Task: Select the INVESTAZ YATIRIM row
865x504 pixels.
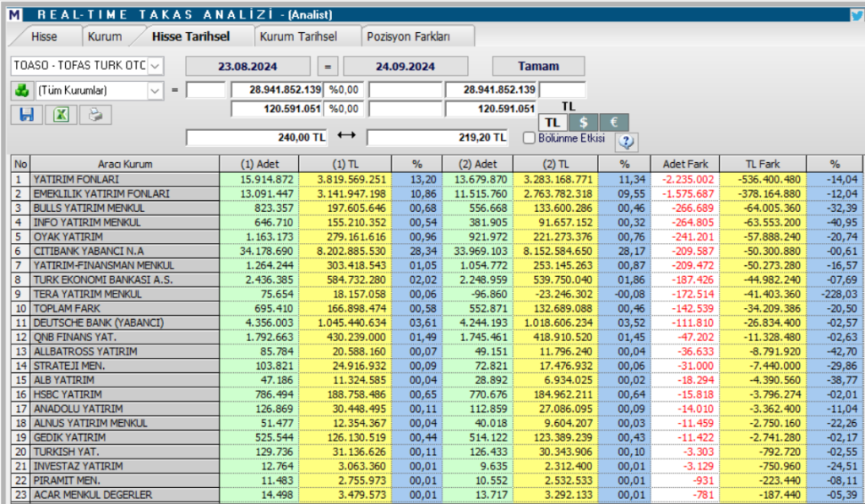Action: 437,466
